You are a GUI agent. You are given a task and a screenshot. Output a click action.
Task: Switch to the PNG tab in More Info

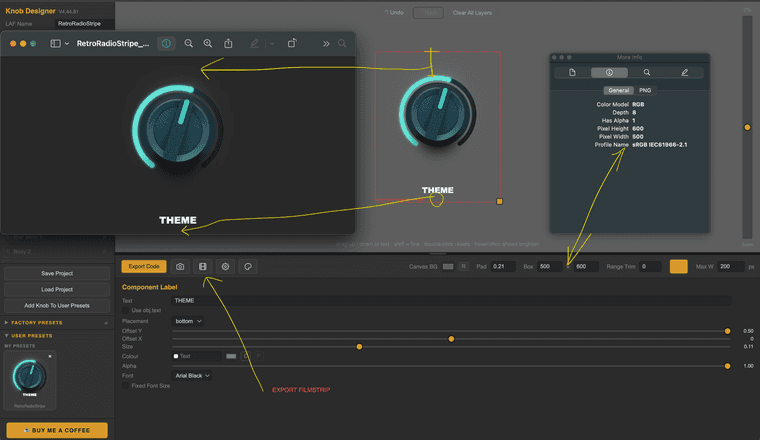[645, 90]
